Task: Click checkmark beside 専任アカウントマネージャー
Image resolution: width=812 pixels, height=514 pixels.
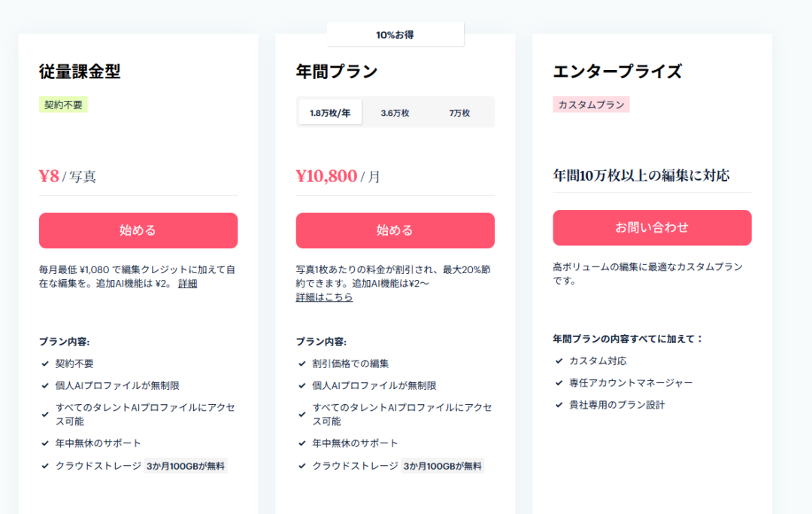Action: (x=559, y=383)
